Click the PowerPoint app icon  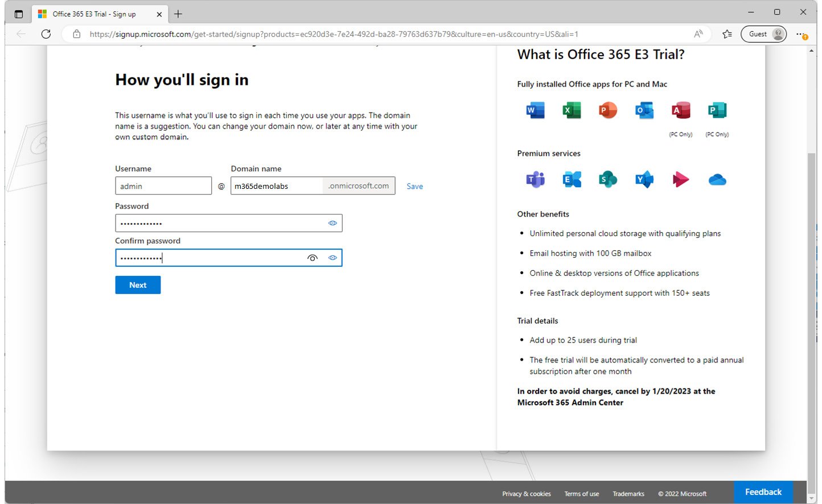click(x=608, y=110)
